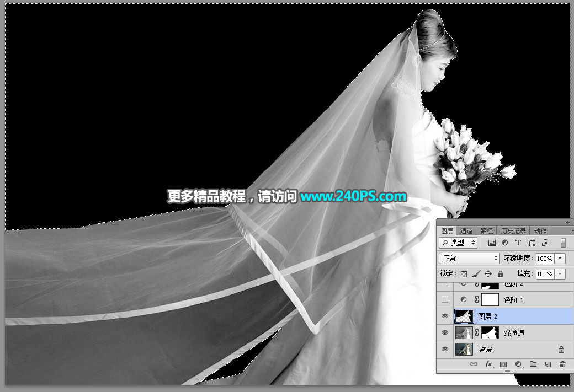Select the 背景 layer name

(486, 350)
